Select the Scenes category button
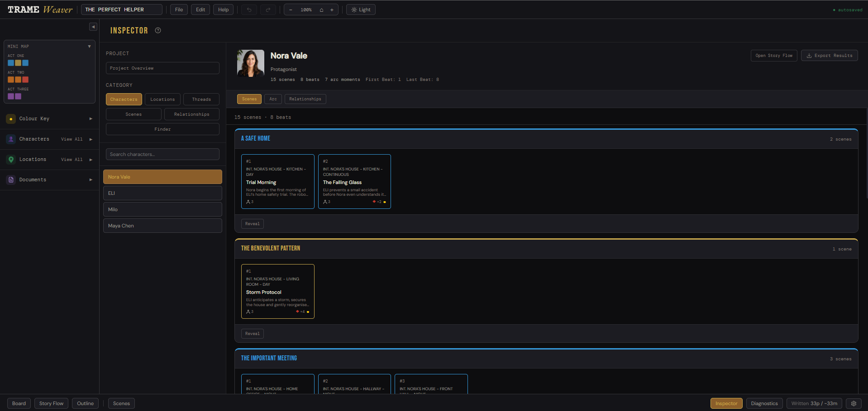 pyautogui.click(x=134, y=114)
